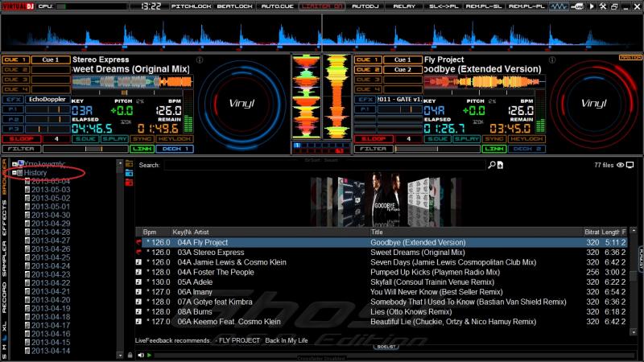The width and height of the screenshot is (644, 362).
Task: Sort tracks by Artist column header
Action: [280, 232]
